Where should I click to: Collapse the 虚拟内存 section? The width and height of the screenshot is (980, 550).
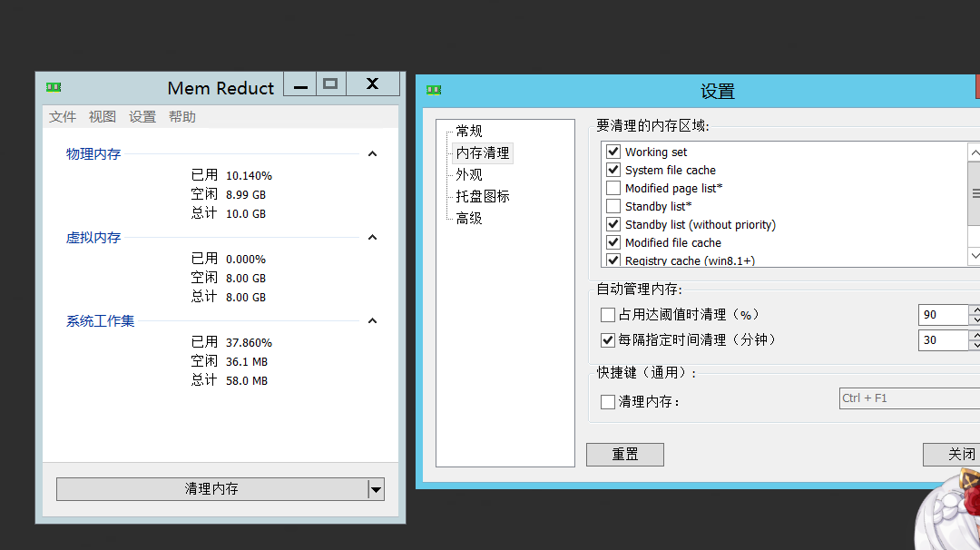coord(373,238)
